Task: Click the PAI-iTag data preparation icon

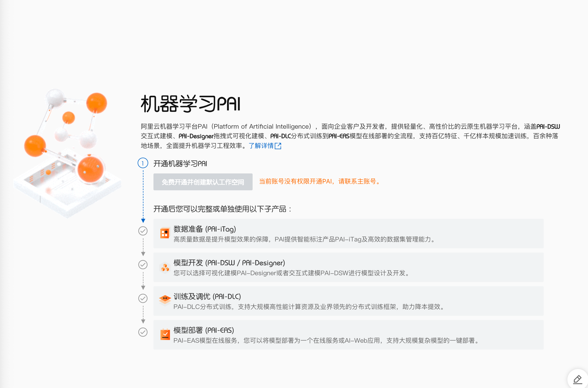Action: pyautogui.click(x=165, y=233)
